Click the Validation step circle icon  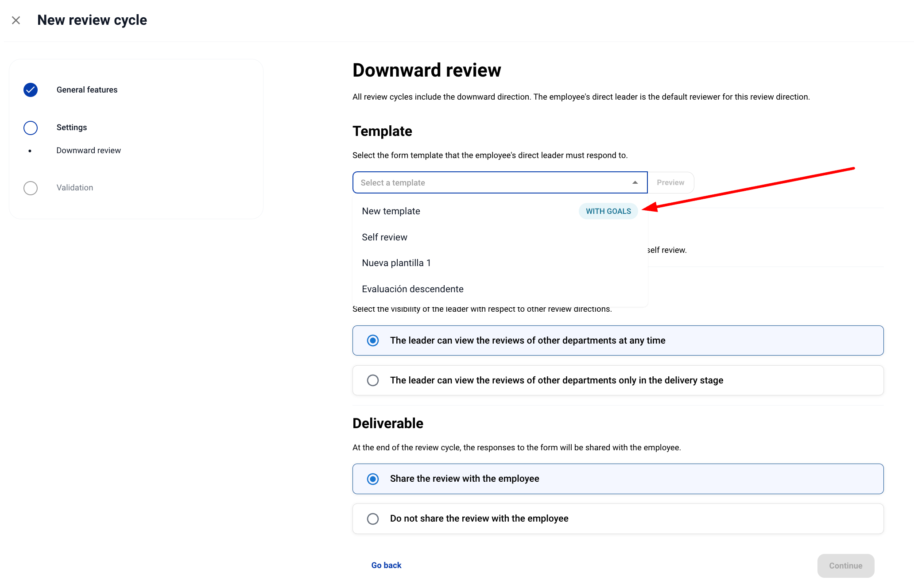point(31,188)
